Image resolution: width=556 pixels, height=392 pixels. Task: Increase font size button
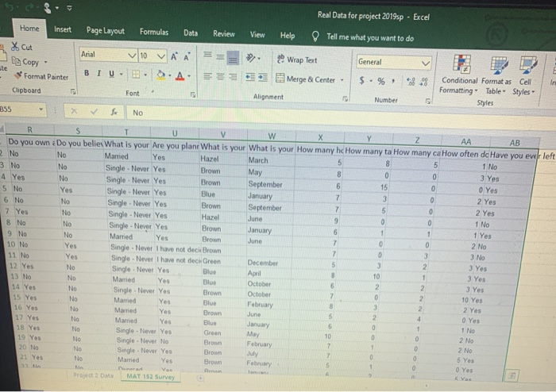pyautogui.click(x=174, y=56)
